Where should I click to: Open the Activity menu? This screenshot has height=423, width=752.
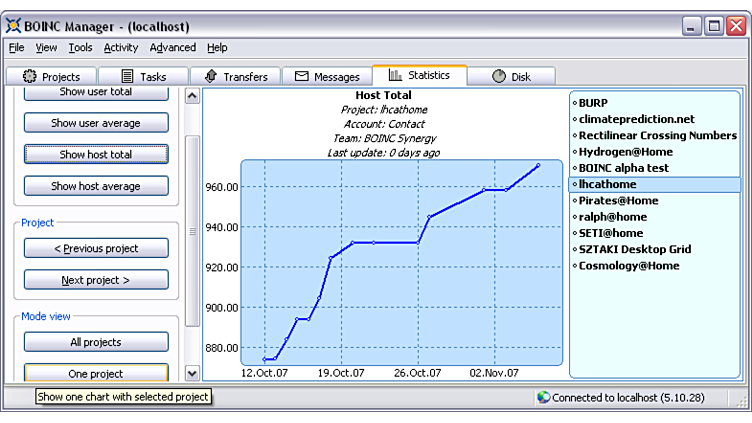click(121, 48)
